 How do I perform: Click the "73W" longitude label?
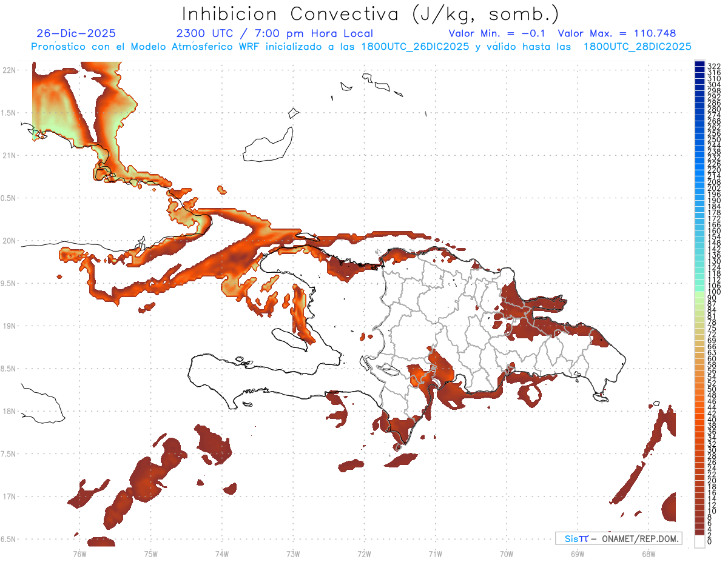point(293,553)
